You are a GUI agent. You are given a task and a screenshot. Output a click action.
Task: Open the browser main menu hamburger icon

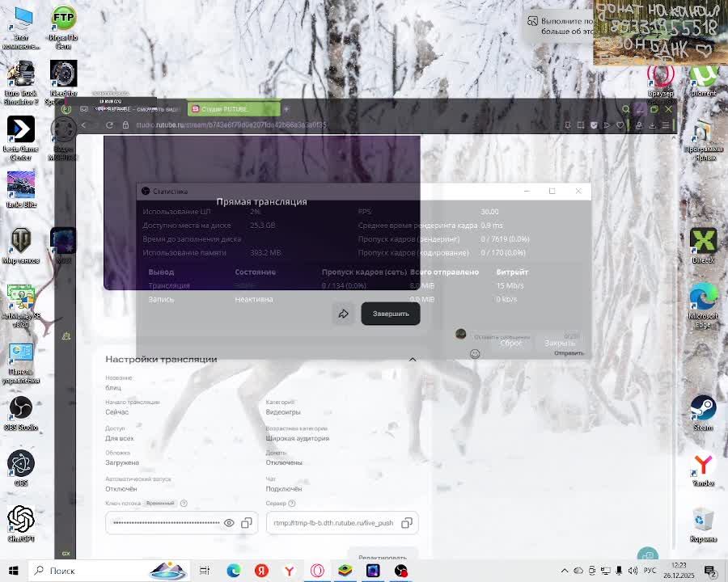[x=666, y=125]
